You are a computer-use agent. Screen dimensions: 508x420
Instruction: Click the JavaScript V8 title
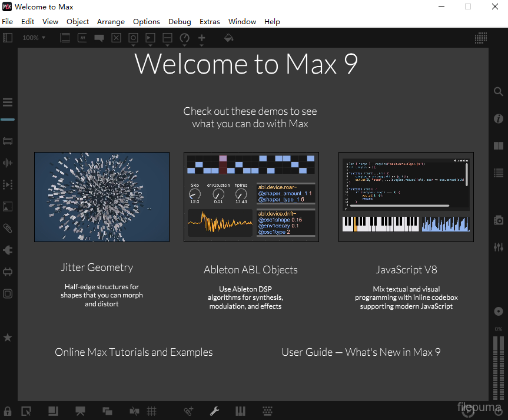pyautogui.click(x=406, y=270)
